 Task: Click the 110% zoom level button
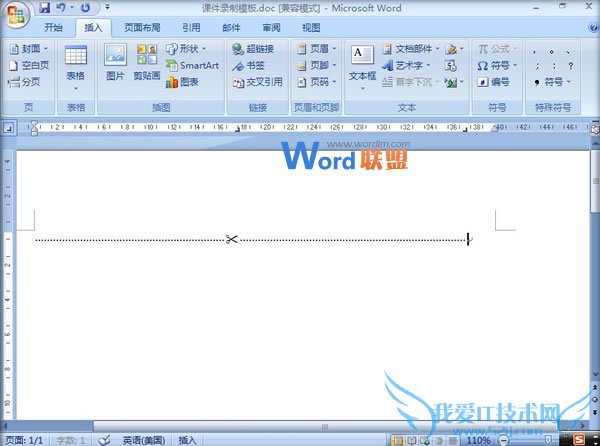click(478, 440)
